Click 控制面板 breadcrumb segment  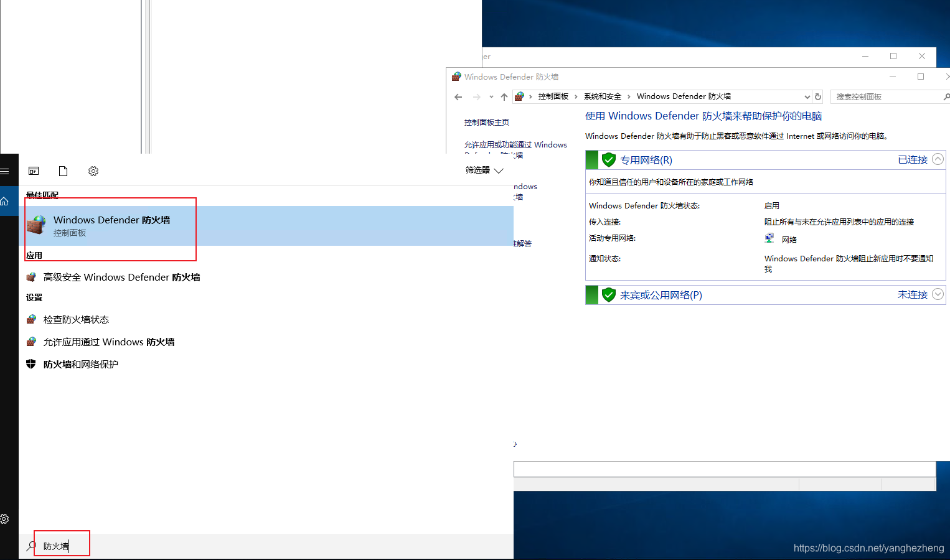coord(553,96)
